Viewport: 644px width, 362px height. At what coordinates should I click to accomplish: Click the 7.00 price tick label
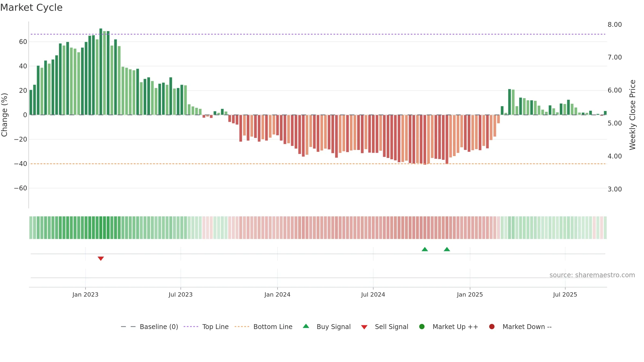coord(615,57)
